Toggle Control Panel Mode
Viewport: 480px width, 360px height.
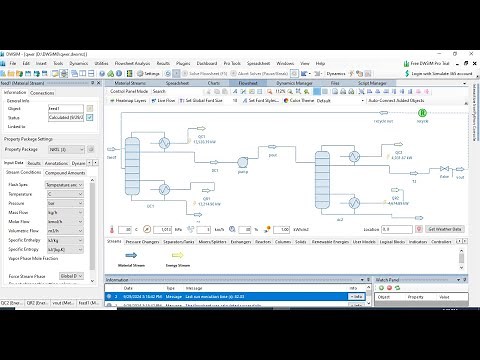(129, 91)
